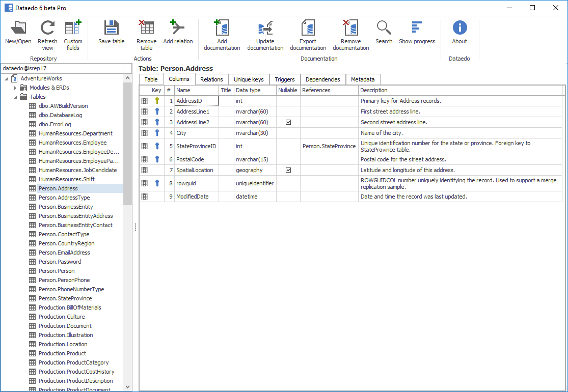
Task: Open Search with the magnifier icon
Action: click(384, 29)
